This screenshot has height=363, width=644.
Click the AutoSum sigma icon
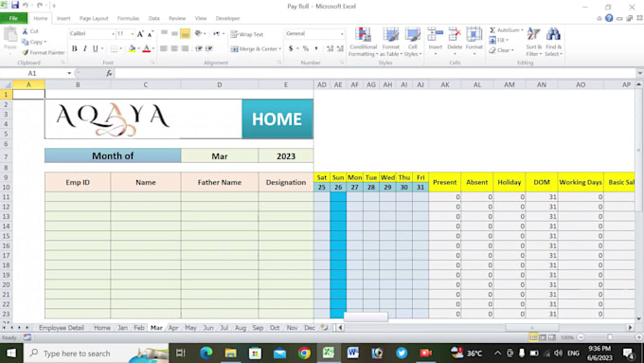click(x=492, y=30)
